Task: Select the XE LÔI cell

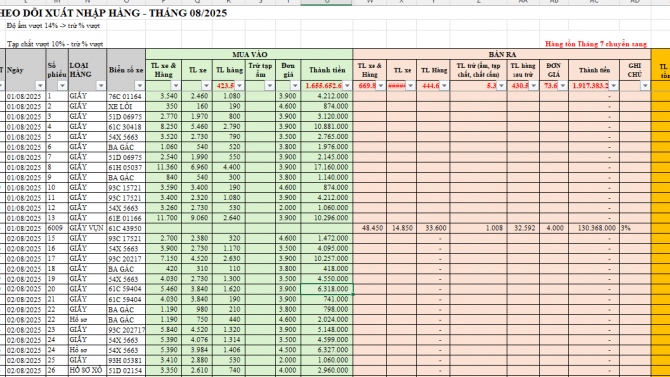Action: coord(126,106)
